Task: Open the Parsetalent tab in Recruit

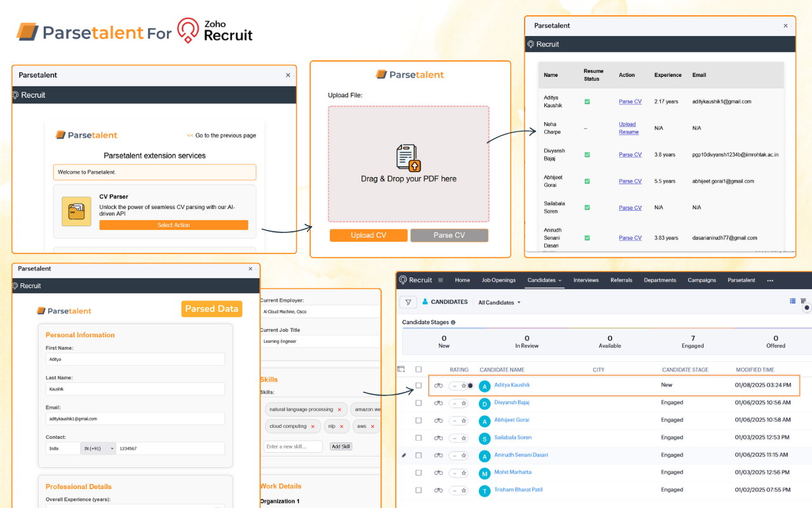Action: point(741,280)
